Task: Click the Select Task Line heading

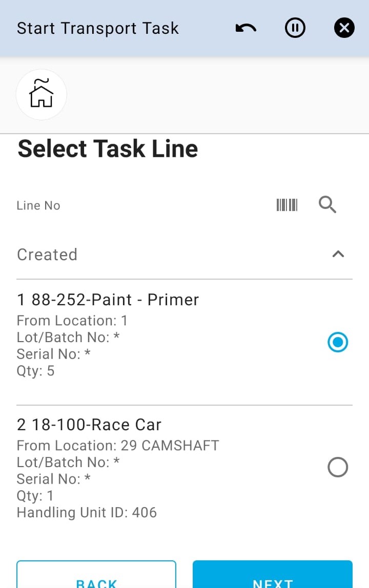Action: (108, 149)
